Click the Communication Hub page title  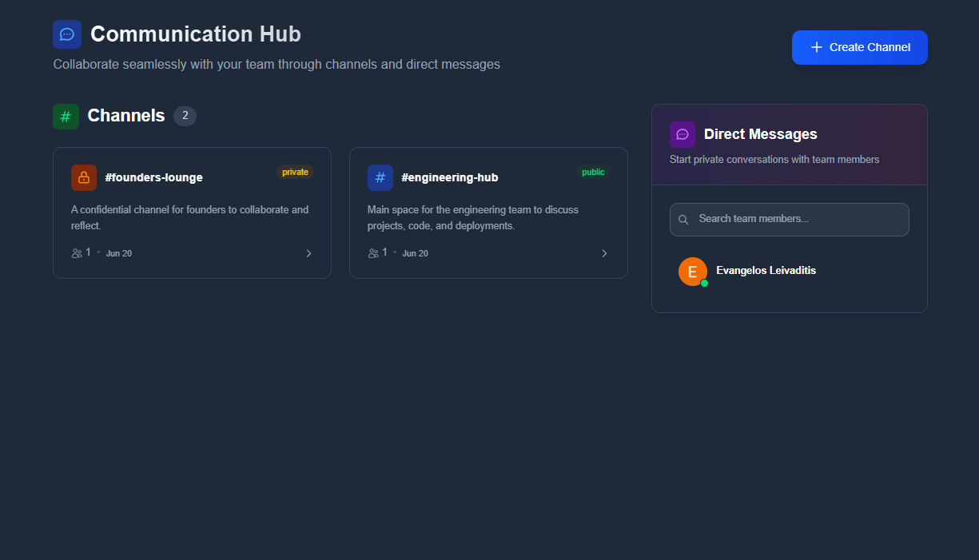coord(196,34)
